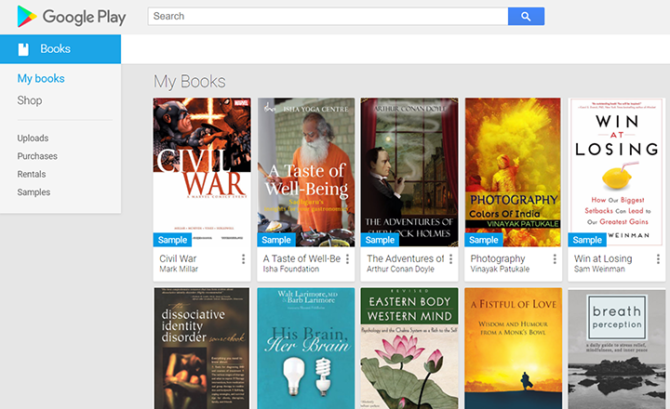Screen dimensions: 670x409
Task: Open the Eastern Body Western Mind cover
Action: 409,348
